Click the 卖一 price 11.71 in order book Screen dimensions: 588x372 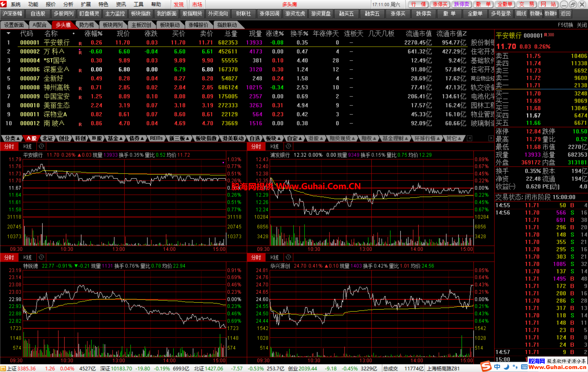pyautogui.click(x=533, y=85)
